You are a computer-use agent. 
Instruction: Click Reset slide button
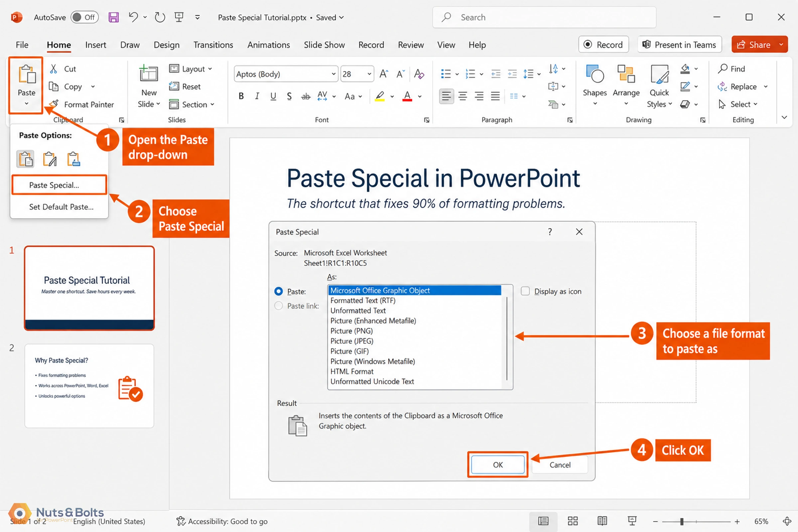185,86
